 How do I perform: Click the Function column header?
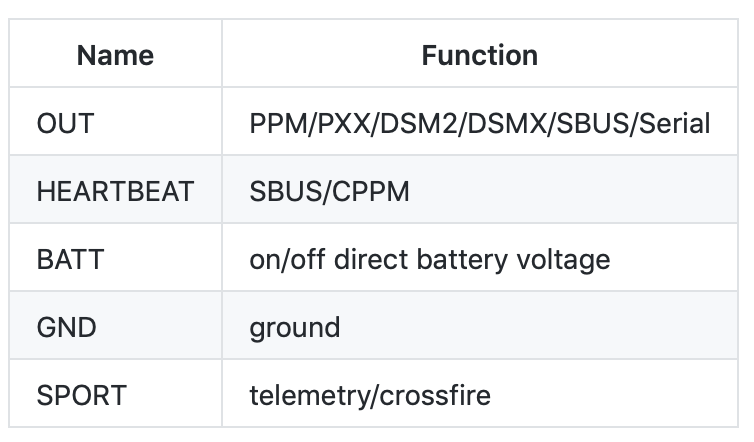coord(479,55)
